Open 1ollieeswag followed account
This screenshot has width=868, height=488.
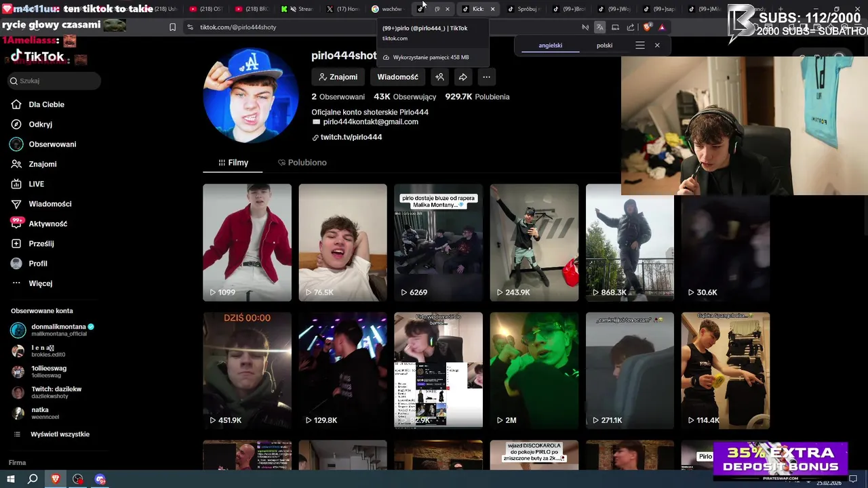[x=39, y=371]
